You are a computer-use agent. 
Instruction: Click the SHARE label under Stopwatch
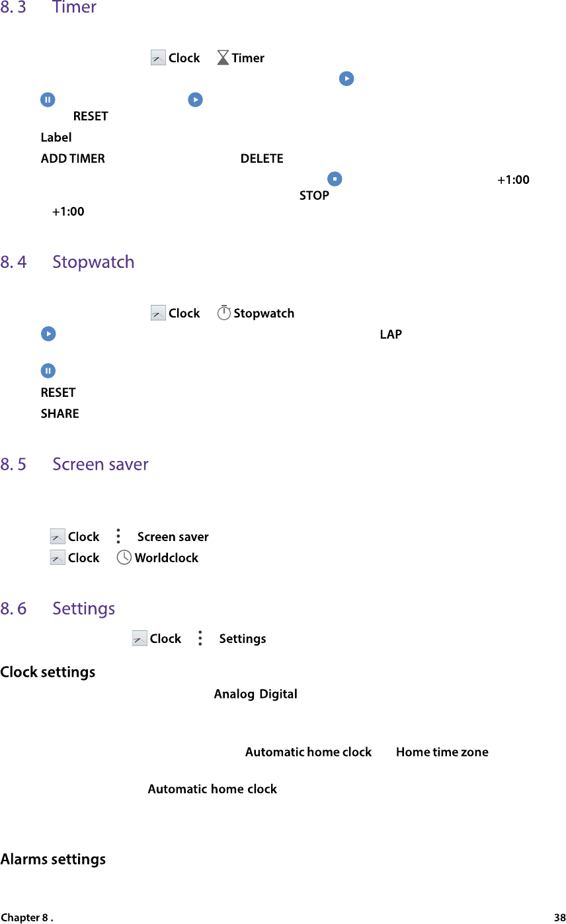(60, 413)
